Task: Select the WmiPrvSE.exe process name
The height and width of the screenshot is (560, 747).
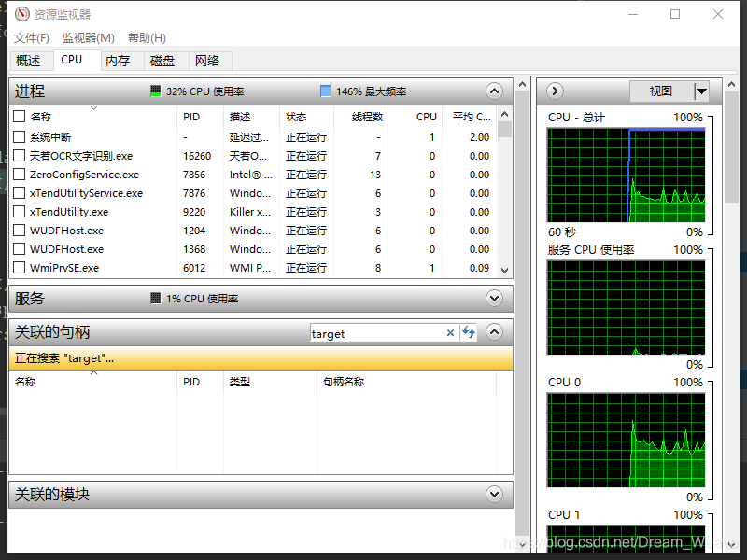Action: coord(64,268)
